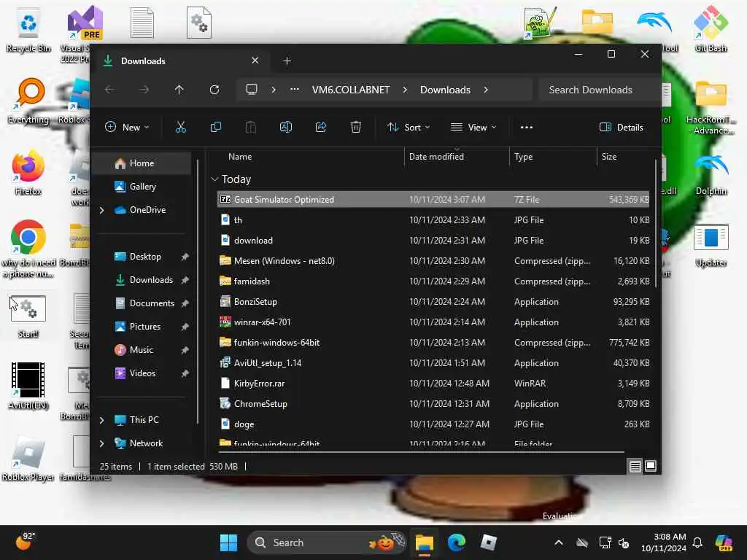Open Microsoft Edge from the taskbar
This screenshot has height=560, width=747.
457,542
